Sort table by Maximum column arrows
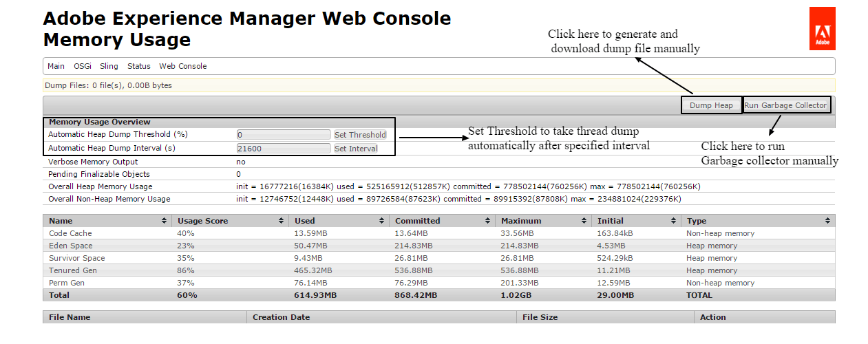The image size is (868, 344). coord(584,221)
